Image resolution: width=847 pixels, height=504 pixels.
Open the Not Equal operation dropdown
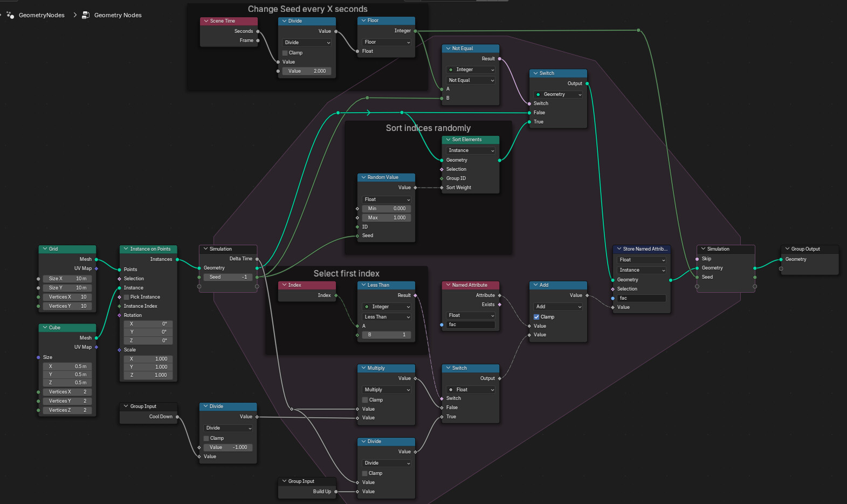coord(471,80)
